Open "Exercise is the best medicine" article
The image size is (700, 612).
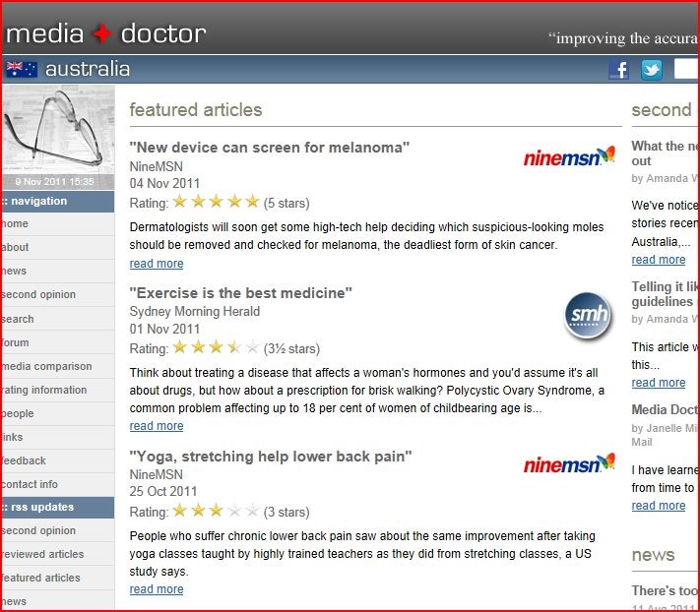click(240, 293)
